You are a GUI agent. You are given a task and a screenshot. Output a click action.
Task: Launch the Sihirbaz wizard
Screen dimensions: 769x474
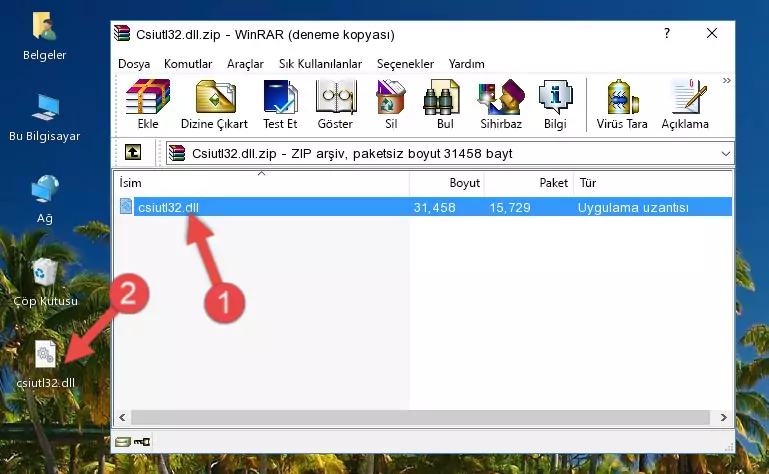click(501, 104)
